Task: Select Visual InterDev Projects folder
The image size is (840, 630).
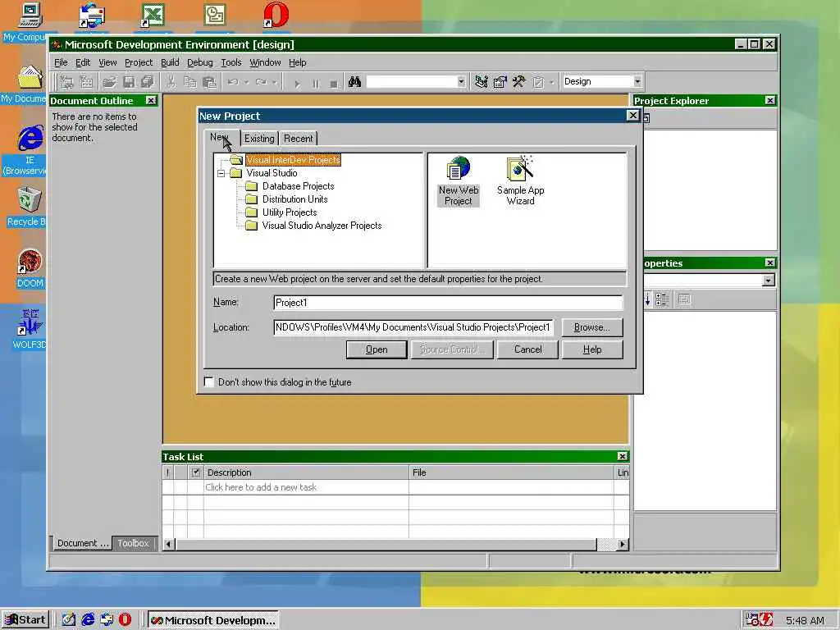Action: 293,160
